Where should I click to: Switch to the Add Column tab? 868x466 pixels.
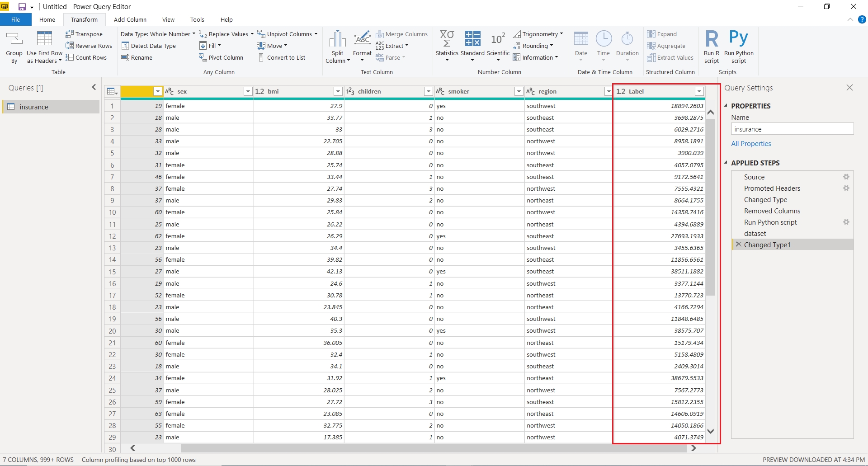(130, 19)
